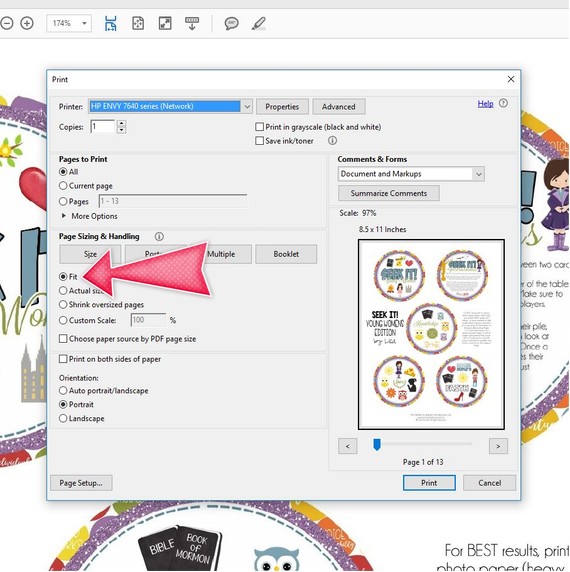Viewport: 570px width, 572px height.
Task: Click the Print button
Action: [429, 483]
